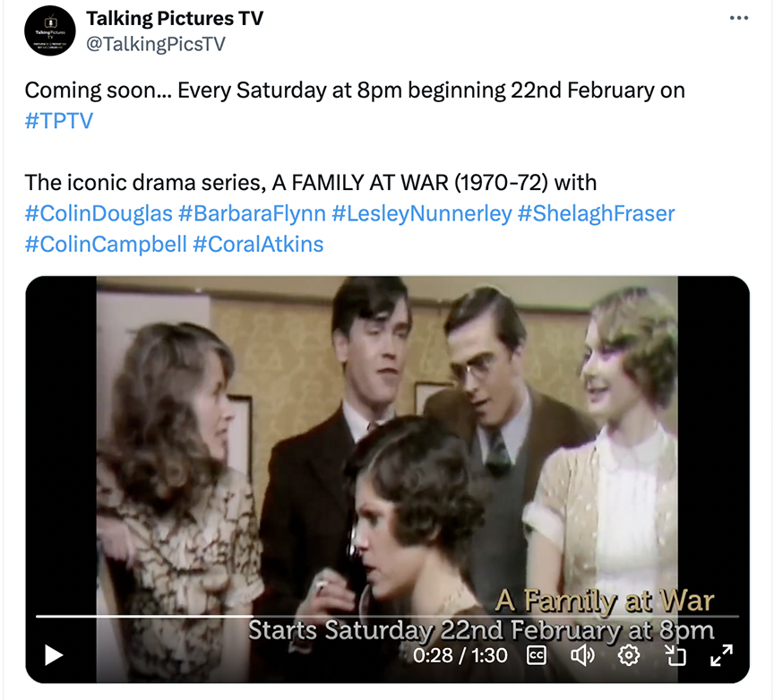Toggle closed captions on the video

537,655
